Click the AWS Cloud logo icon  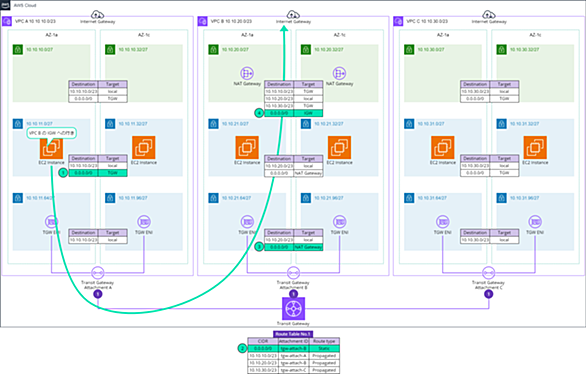5,5
